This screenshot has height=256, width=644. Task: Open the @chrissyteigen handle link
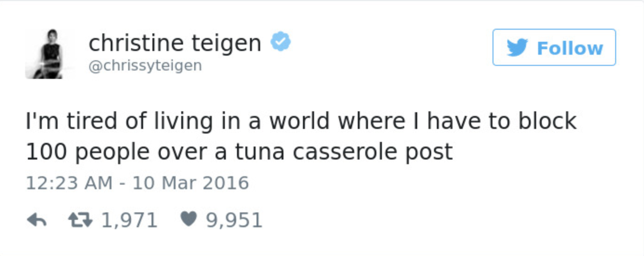145,66
